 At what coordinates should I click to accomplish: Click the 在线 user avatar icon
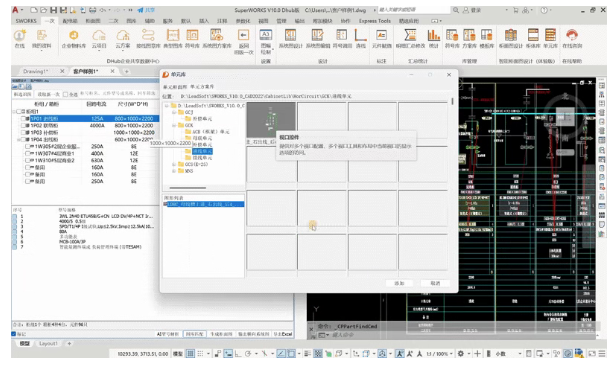click(x=20, y=36)
